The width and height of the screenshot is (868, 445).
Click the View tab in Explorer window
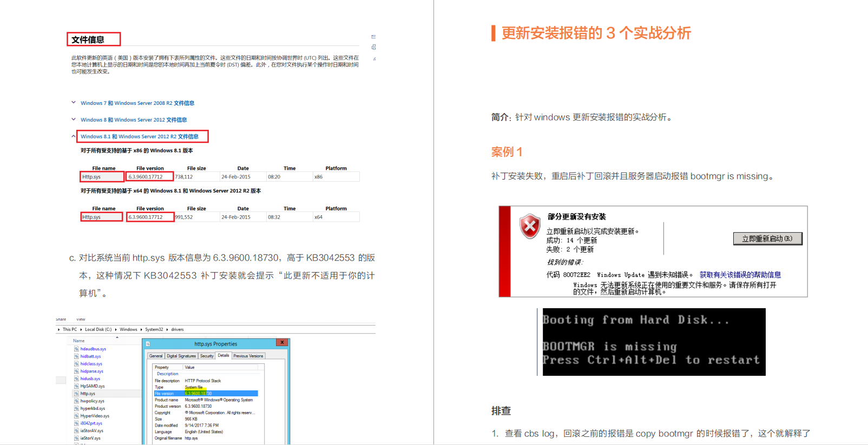[81, 320]
